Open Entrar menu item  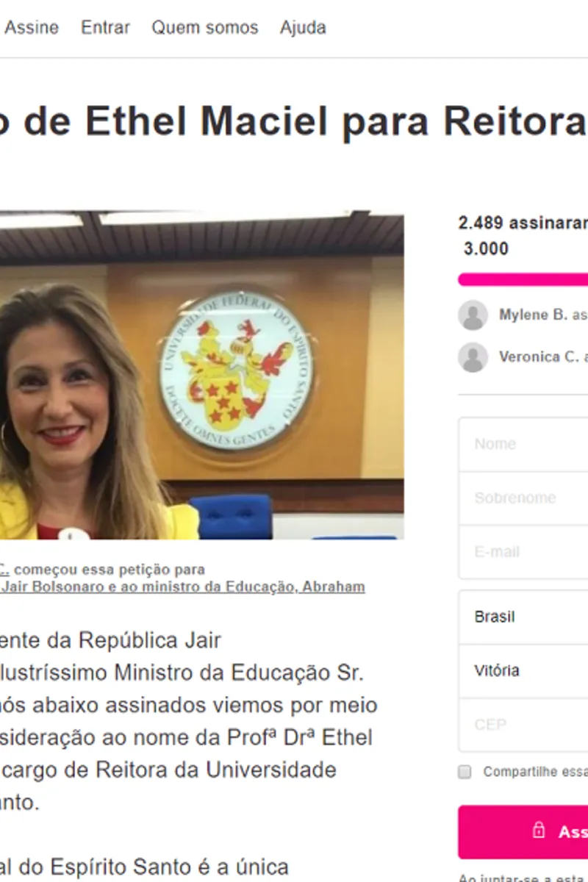[105, 28]
